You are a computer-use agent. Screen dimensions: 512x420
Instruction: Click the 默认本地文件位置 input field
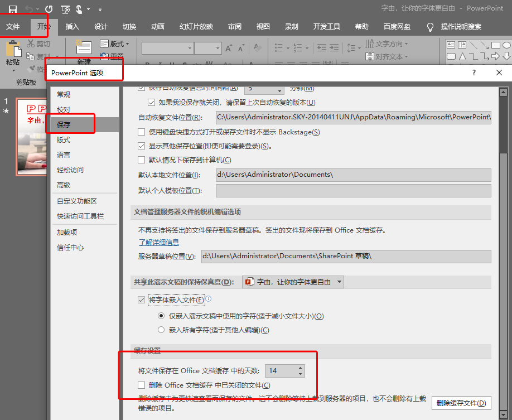coord(353,175)
